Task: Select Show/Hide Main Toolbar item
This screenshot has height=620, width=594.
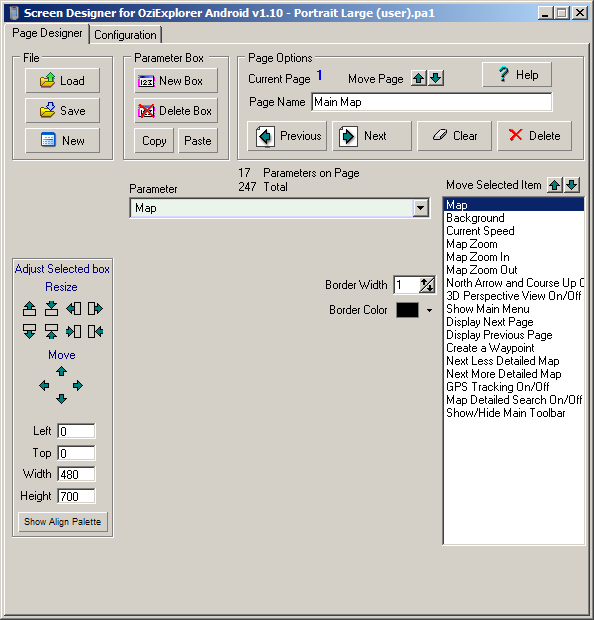Action: pos(514,413)
